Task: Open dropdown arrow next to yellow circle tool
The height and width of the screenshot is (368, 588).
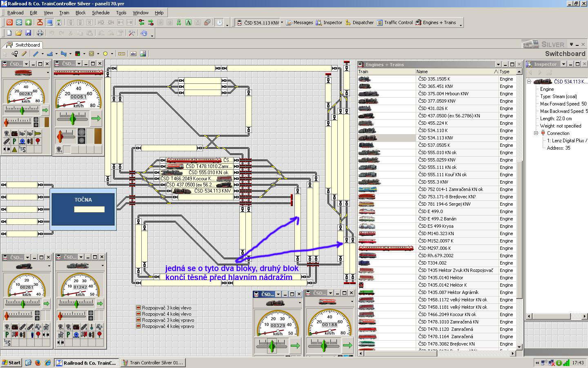Action: (111, 54)
